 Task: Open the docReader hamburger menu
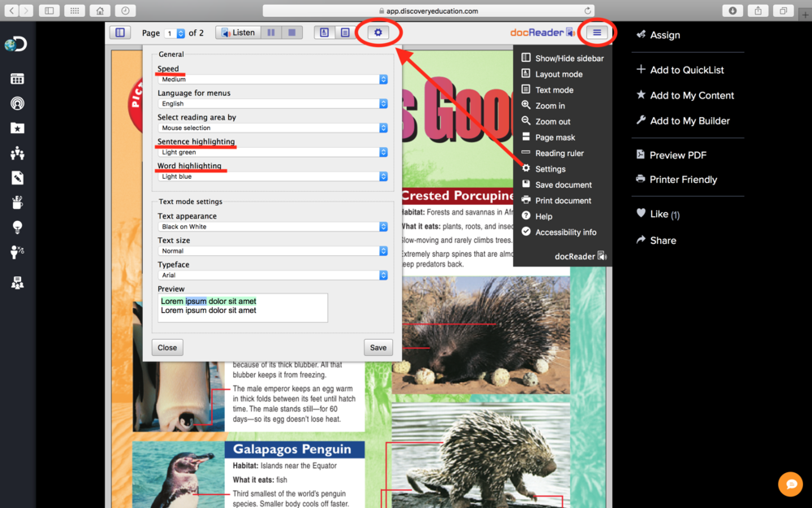point(597,33)
